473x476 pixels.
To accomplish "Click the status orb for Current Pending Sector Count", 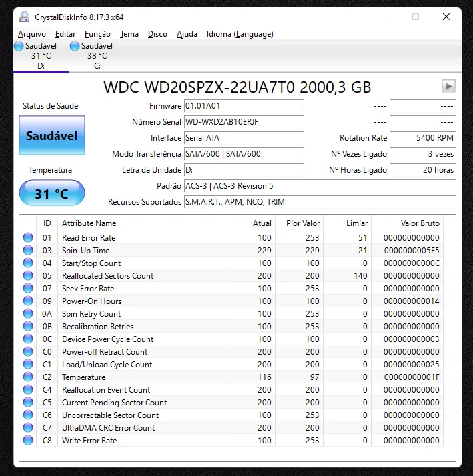I will click(28, 402).
